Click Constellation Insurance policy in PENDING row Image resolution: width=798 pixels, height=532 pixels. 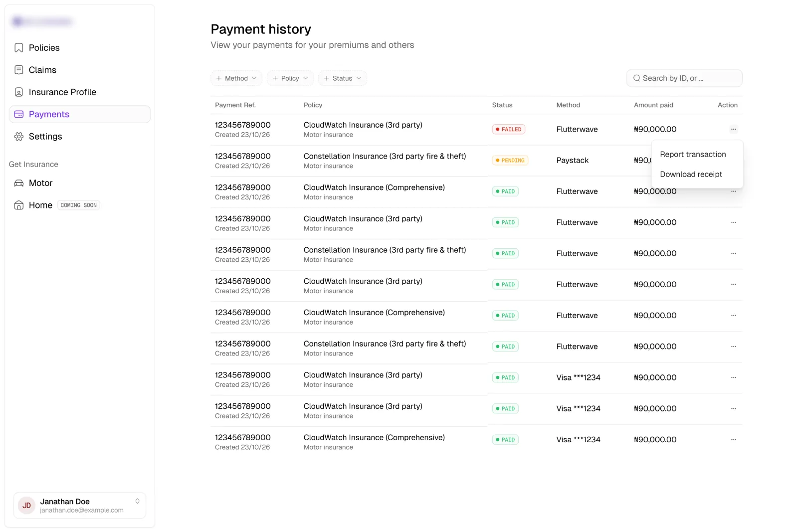[385, 156]
